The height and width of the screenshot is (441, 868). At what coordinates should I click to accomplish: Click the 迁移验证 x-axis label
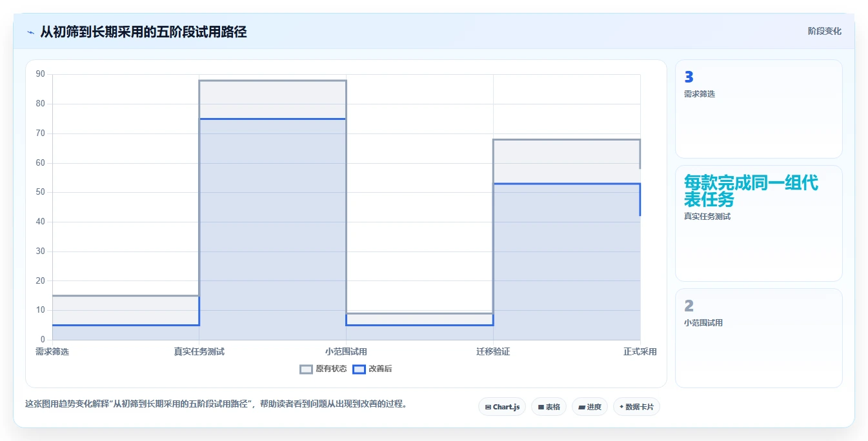pos(493,351)
